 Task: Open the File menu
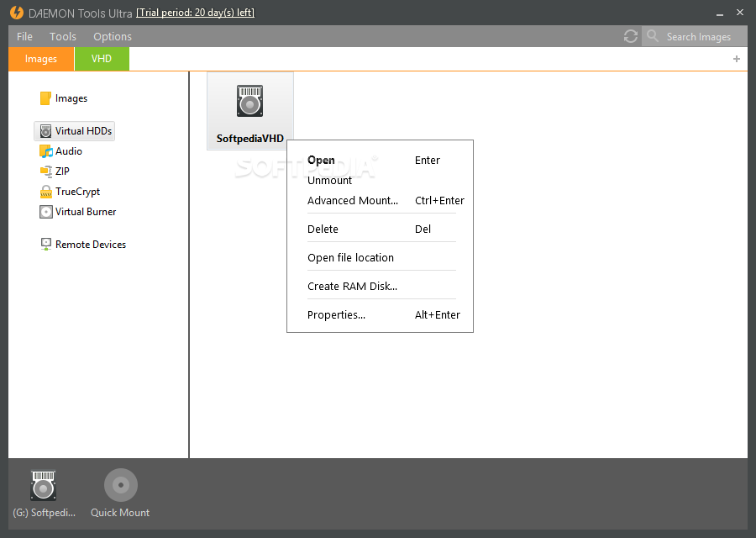pos(24,37)
